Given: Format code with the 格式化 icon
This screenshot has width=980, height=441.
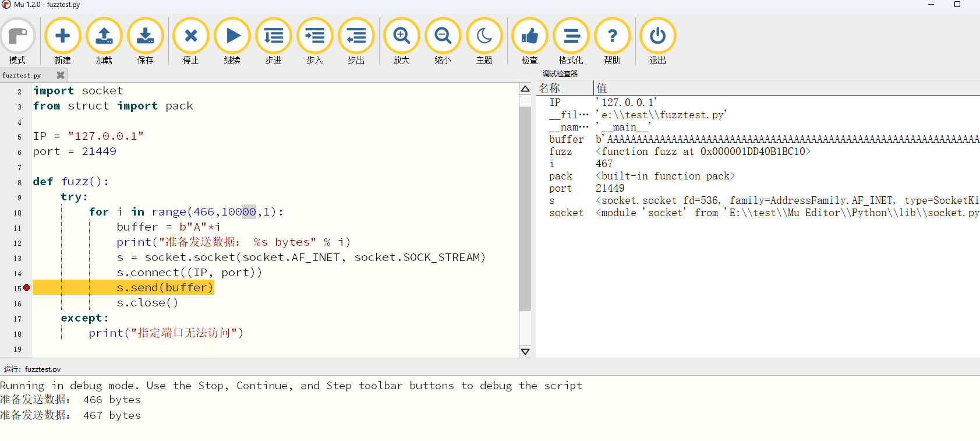Looking at the screenshot, I should (571, 36).
